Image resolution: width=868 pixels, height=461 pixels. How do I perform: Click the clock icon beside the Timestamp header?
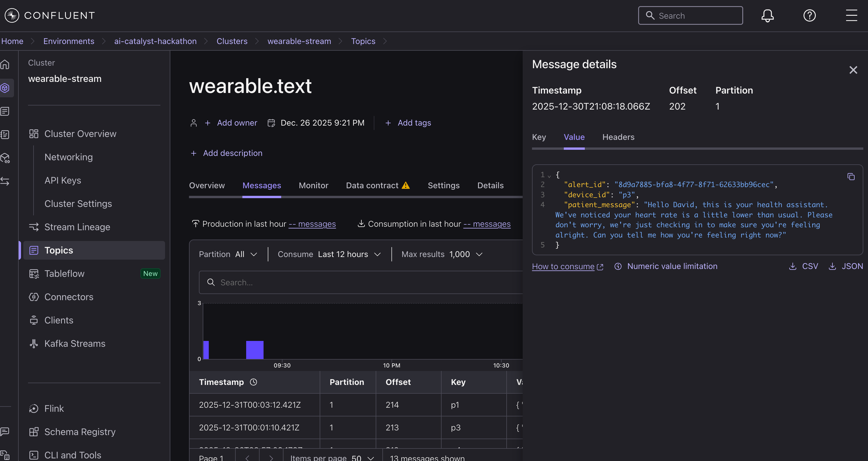[253, 382]
